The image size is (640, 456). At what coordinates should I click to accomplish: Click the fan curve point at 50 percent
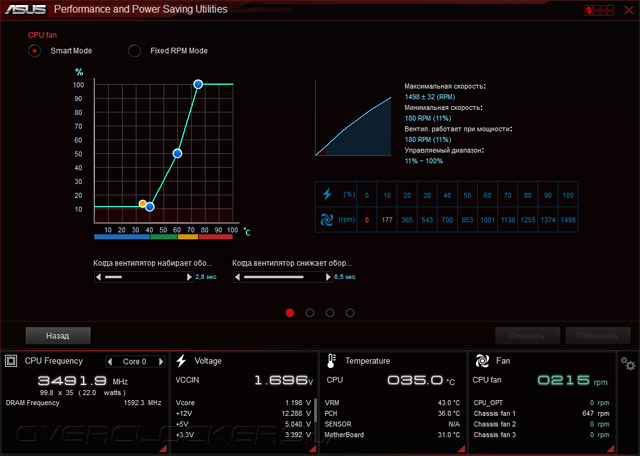tap(177, 153)
